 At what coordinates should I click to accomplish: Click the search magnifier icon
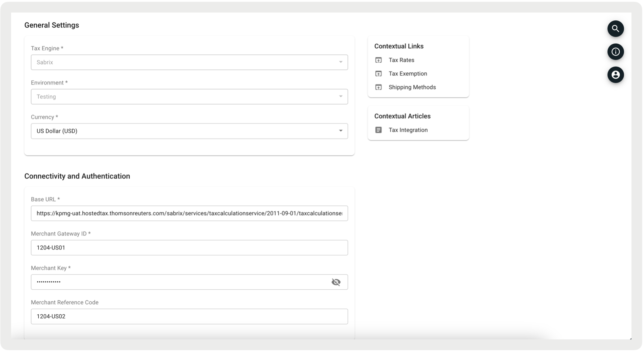click(x=615, y=29)
